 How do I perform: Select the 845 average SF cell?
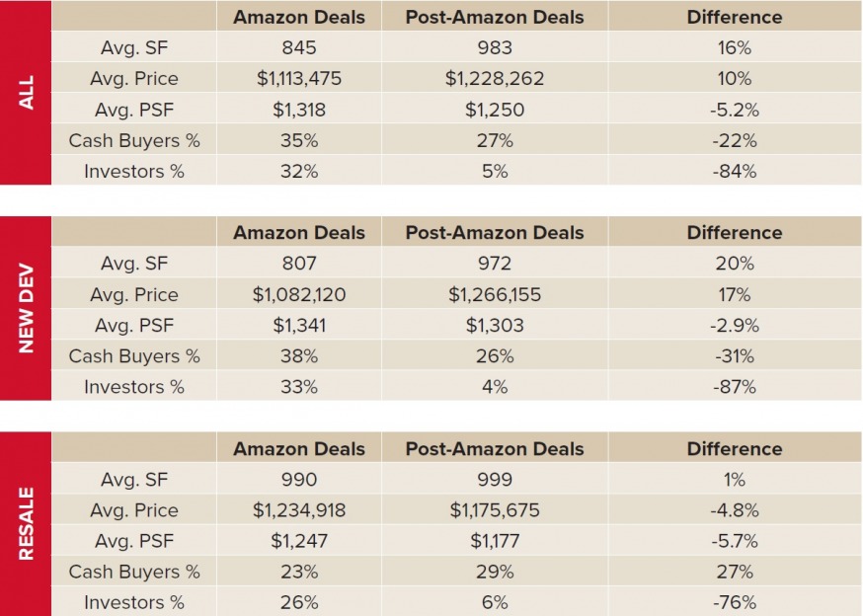pyautogui.click(x=298, y=47)
